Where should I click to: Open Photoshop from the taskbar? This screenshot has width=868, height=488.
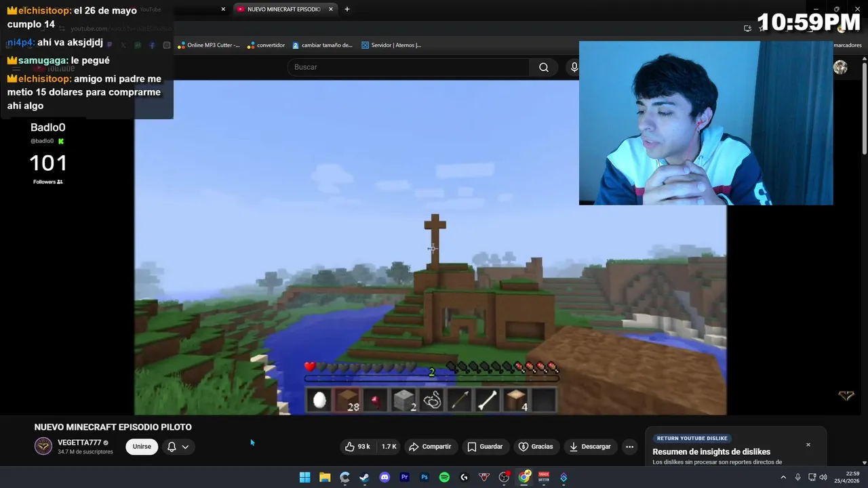[x=425, y=477]
